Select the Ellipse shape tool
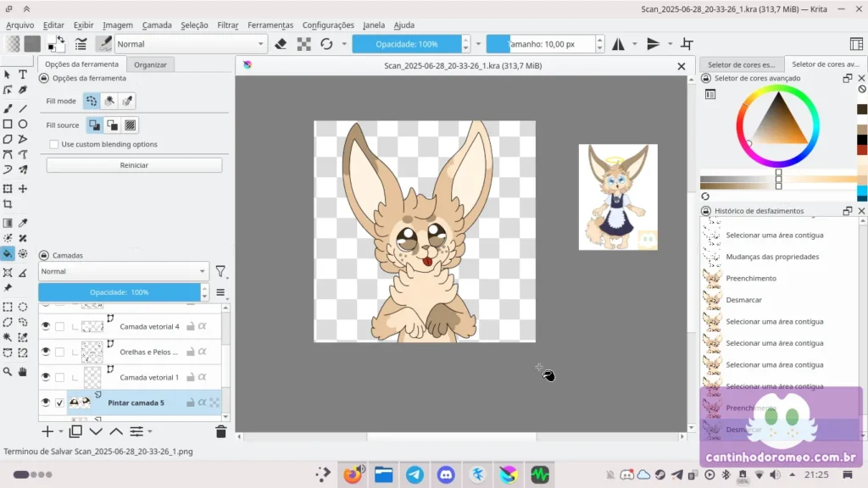This screenshot has width=868, height=488. coord(23,124)
